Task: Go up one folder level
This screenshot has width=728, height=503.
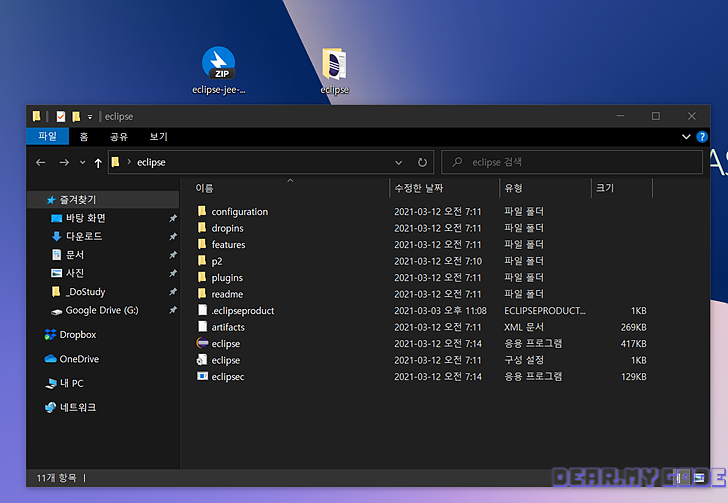Action: [x=98, y=163]
